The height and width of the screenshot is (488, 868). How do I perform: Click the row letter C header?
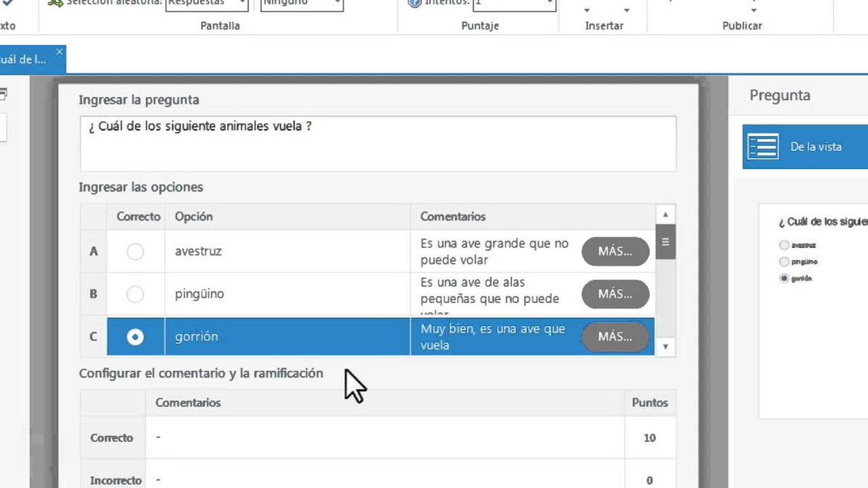(x=93, y=337)
